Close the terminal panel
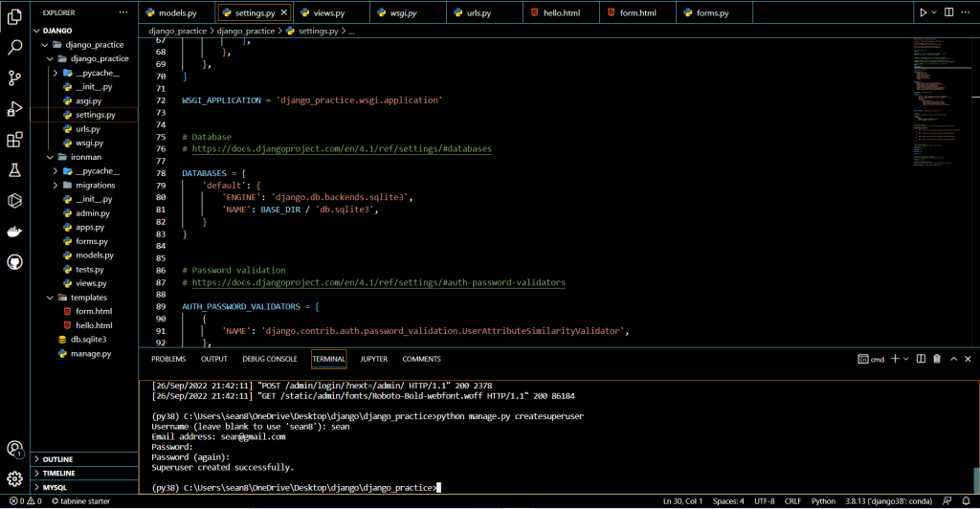 tap(968, 359)
